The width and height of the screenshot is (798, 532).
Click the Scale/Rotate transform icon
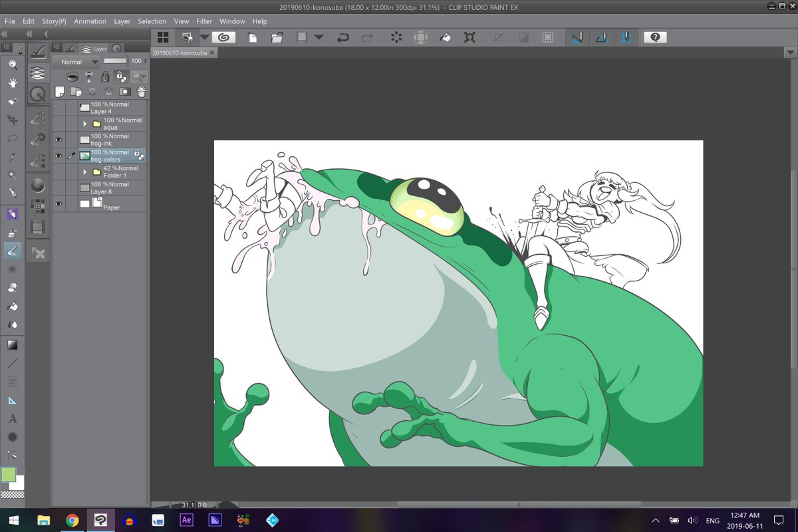coord(470,37)
